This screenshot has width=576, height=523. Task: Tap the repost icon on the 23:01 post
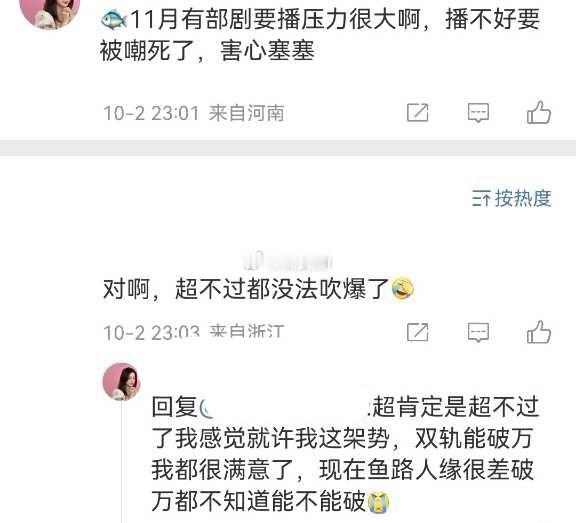pyautogui.click(x=418, y=113)
